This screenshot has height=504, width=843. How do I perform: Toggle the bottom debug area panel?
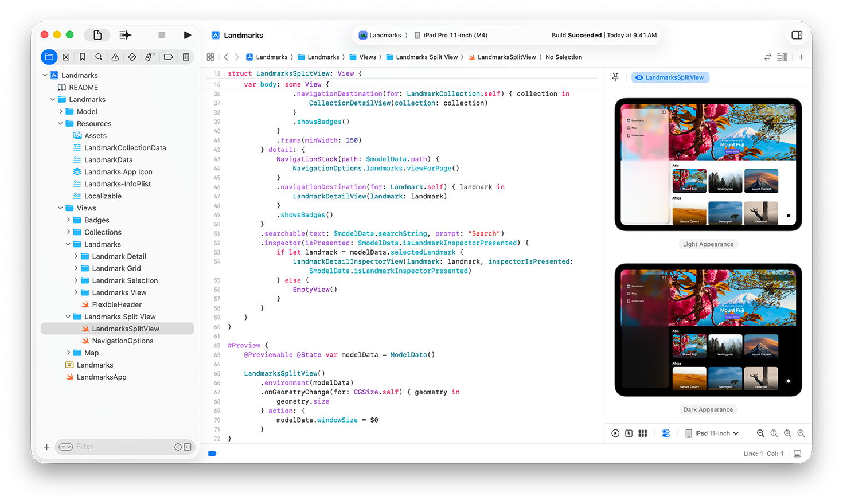tap(797, 454)
